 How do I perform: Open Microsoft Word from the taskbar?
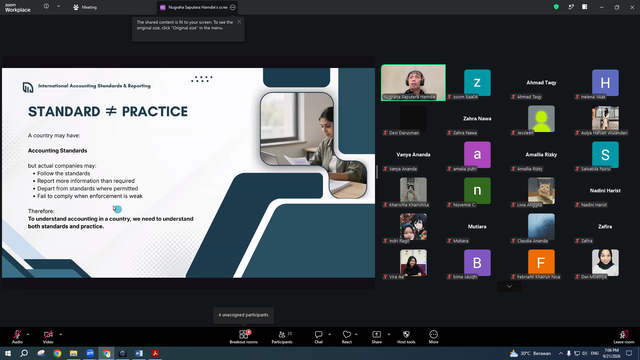click(x=139, y=353)
